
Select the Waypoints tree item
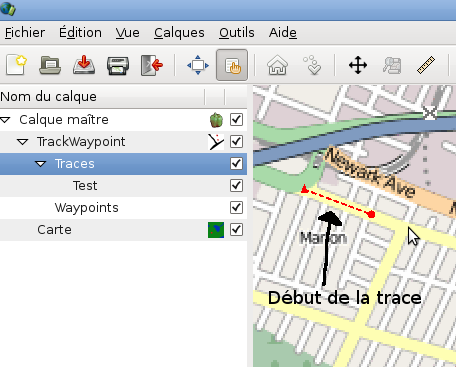[87, 208]
